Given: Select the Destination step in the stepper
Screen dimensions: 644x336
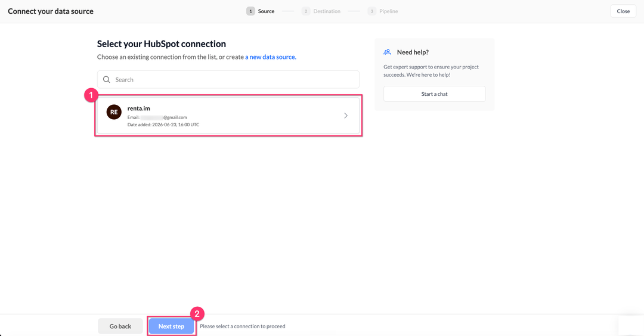Looking at the screenshot, I should (321, 11).
